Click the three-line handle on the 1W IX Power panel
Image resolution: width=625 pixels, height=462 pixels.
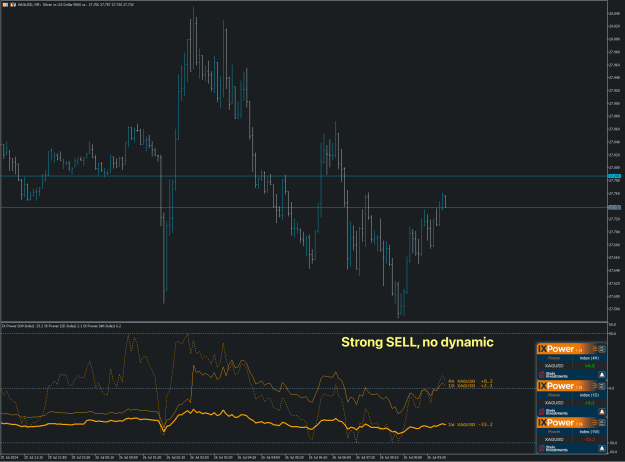[595, 423]
